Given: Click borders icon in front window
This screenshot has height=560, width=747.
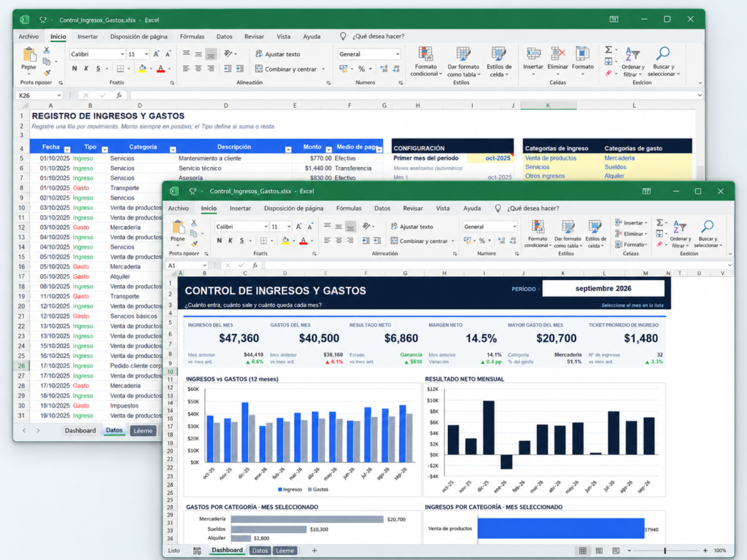Looking at the screenshot, I should 263,241.
